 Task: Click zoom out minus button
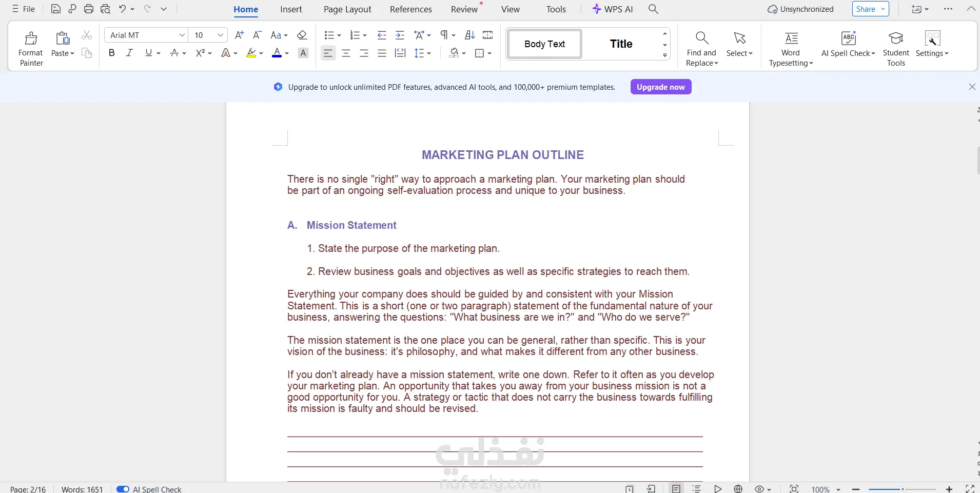[856, 489]
